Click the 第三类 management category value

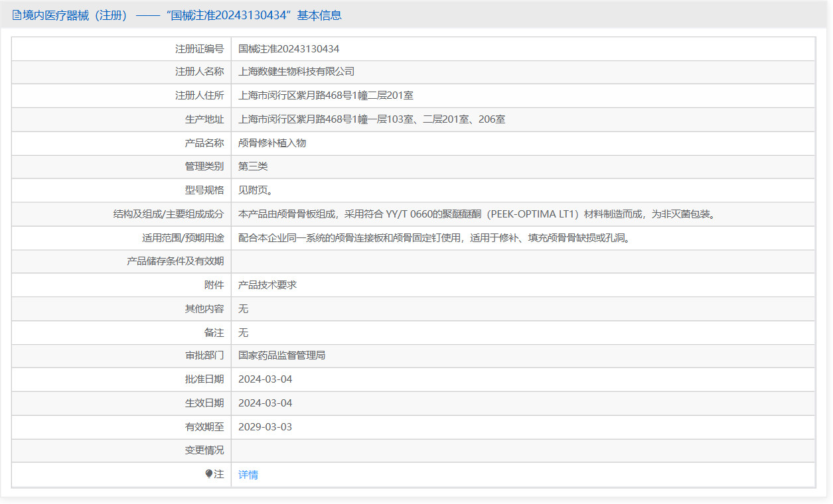tap(253, 166)
